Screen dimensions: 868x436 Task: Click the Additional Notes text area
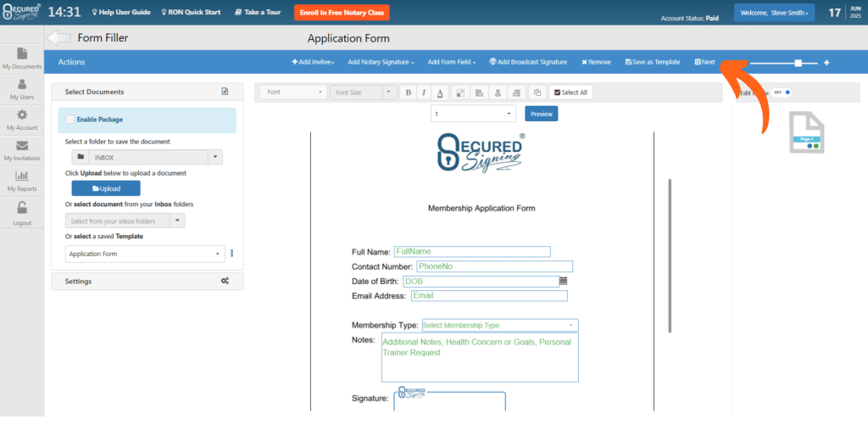(480, 357)
